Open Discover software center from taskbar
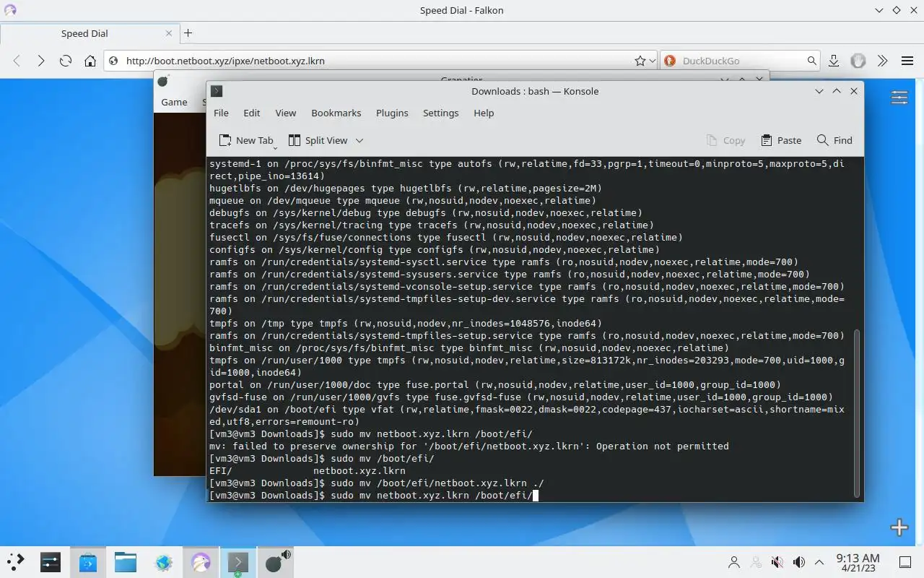924x578 pixels. point(88,561)
